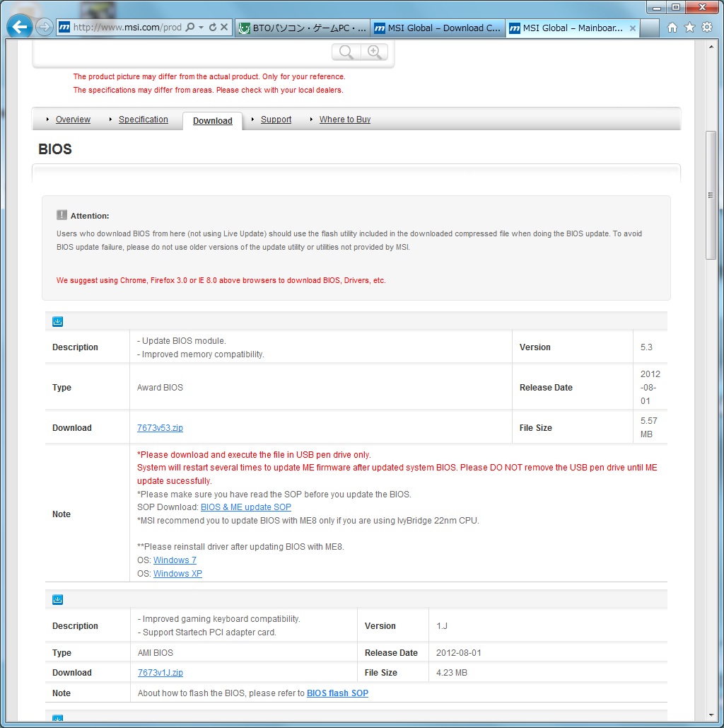
Task: Click the 'AMI BIOS' type value
Action: click(x=156, y=653)
